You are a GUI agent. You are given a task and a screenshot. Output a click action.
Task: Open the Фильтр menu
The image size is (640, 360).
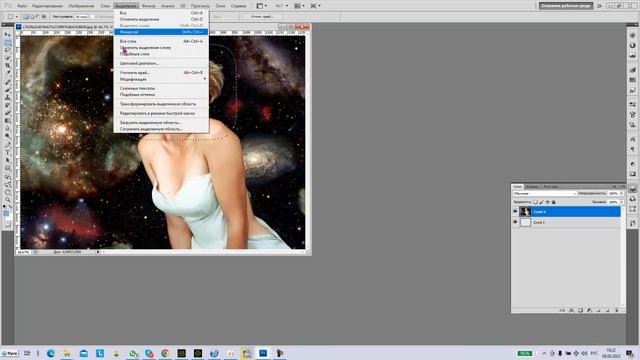click(x=148, y=6)
